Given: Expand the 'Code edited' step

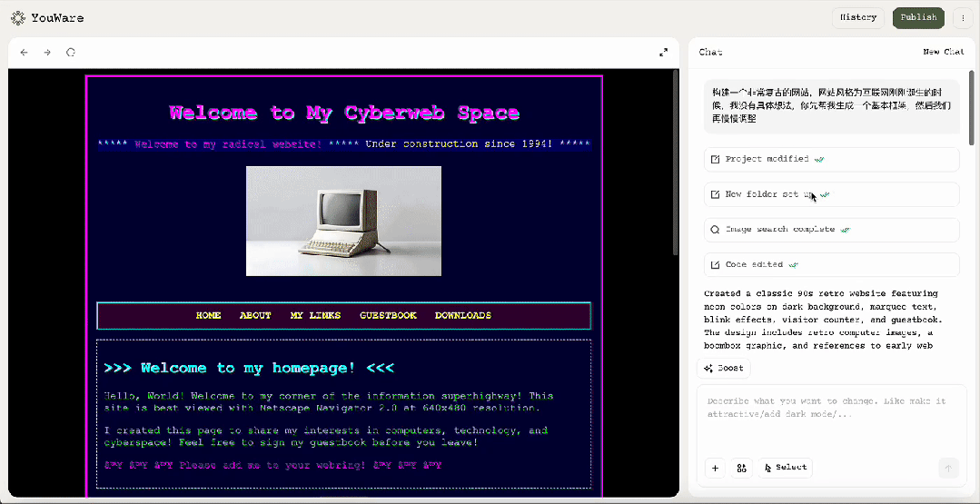Looking at the screenshot, I should [x=831, y=264].
